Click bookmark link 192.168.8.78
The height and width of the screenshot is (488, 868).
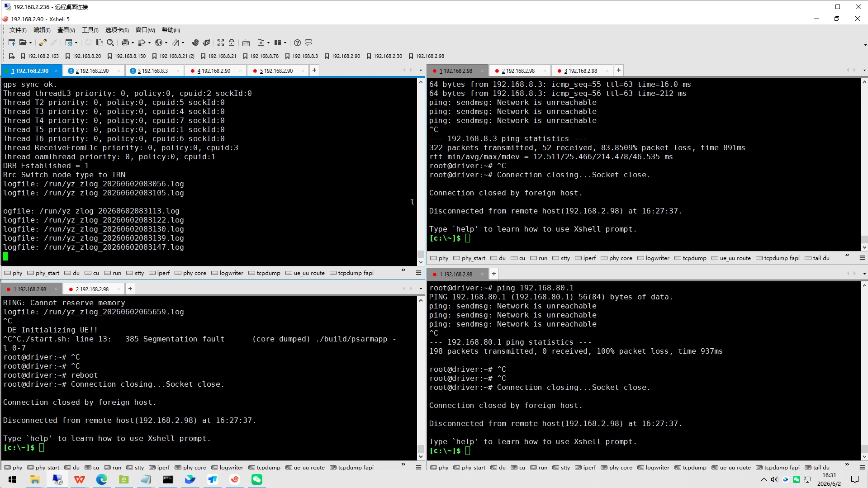point(261,56)
